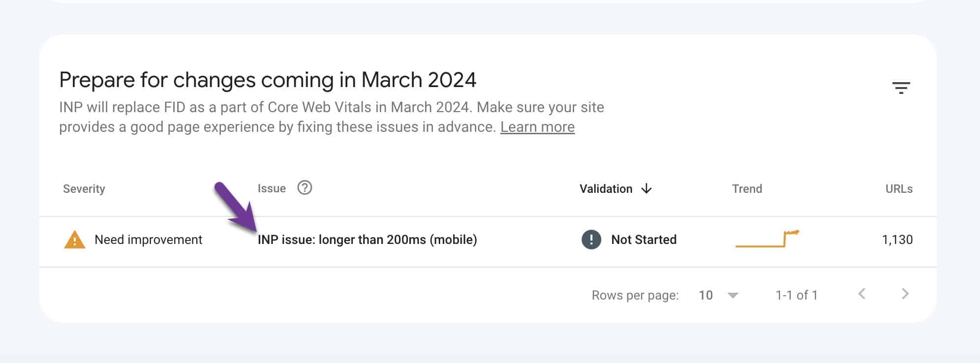Open INP issue longer than 200ms (mobile)
Image resolution: width=980 pixels, height=363 pixels.
(x=367, y=240)
